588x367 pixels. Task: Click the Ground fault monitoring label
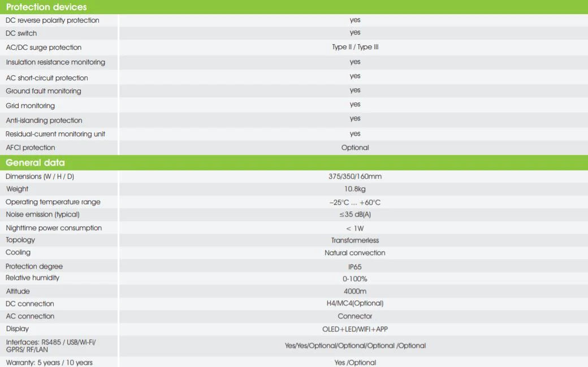44,91
